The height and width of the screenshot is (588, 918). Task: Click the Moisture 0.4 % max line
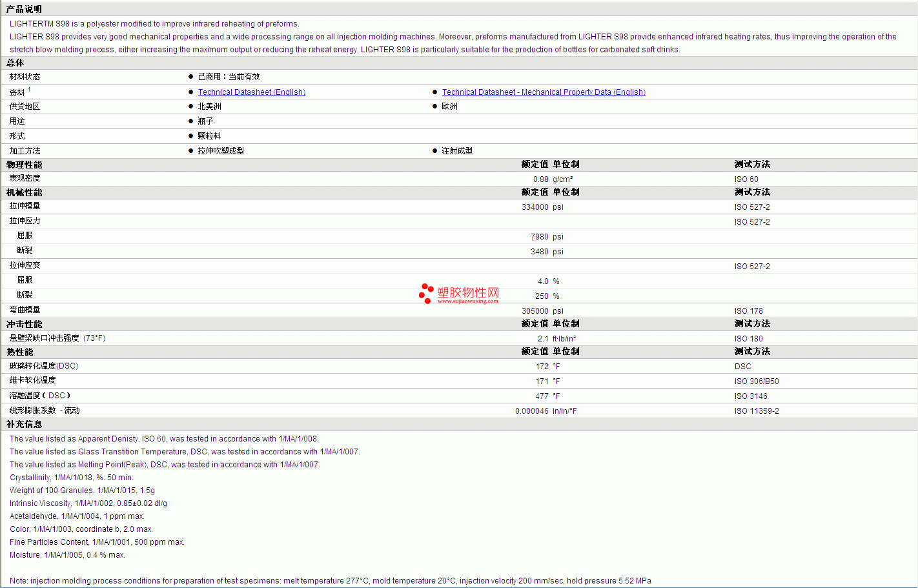(68, 555)
